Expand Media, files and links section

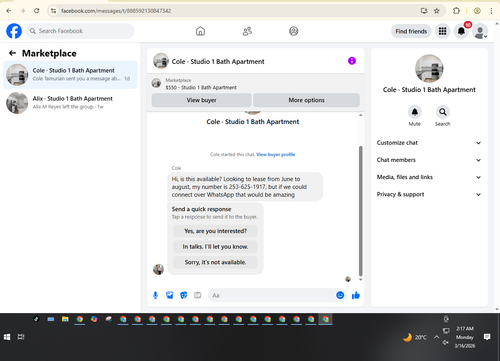coord(429,177)
